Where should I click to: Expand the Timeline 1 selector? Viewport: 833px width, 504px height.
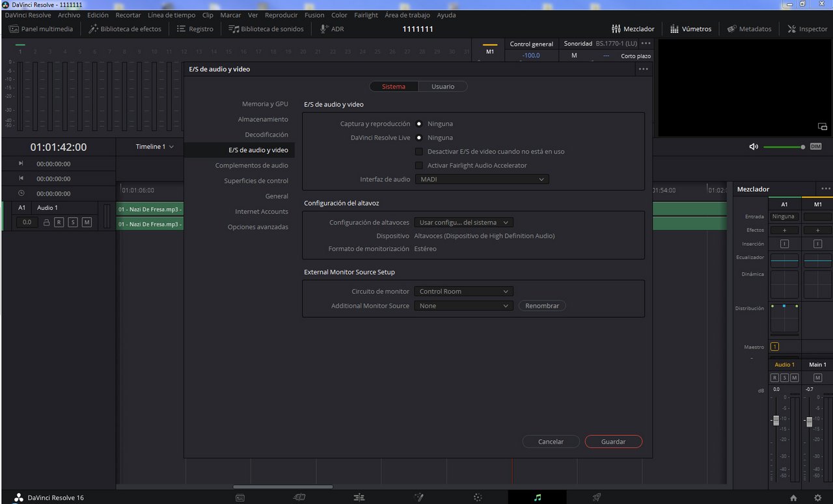pyautogui.click(x=155, y=147)
